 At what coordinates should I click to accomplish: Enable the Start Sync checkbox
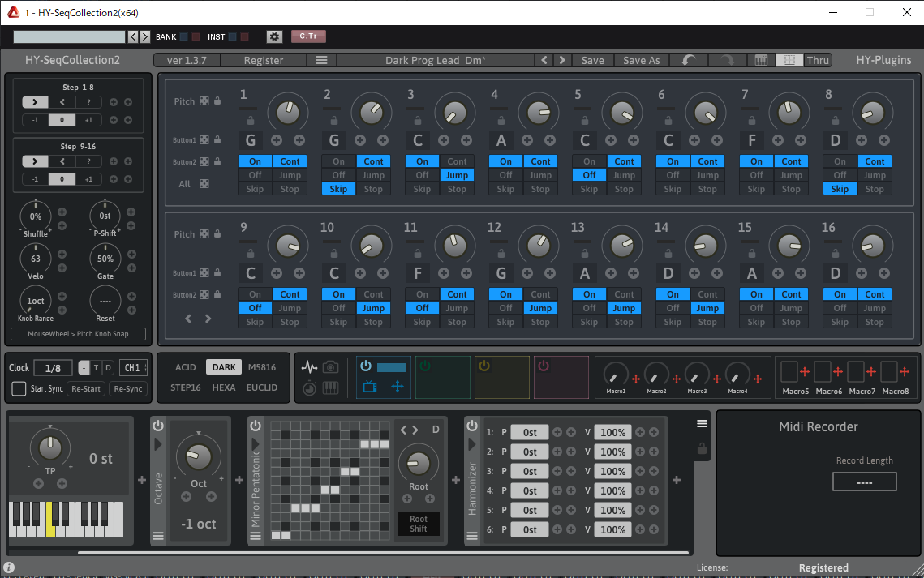tap(19, 389)
